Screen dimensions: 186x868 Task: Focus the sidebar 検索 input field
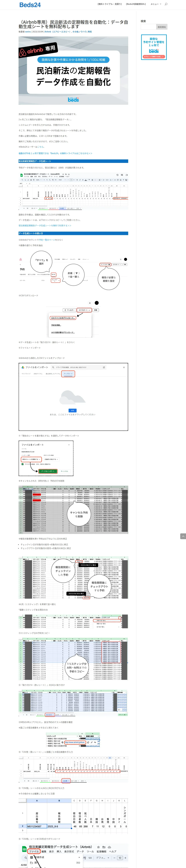[148, 27]
